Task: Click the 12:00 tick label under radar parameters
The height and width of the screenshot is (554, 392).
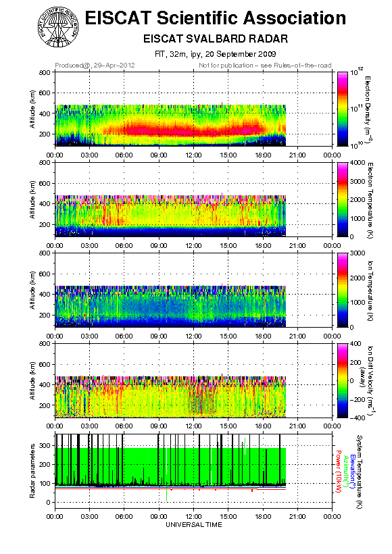Action: click(194, 516)
